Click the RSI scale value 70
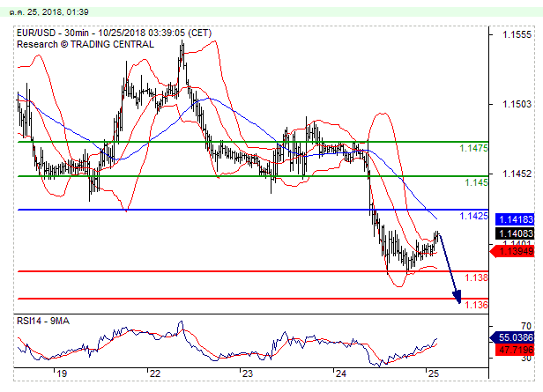Screen dimensions: 543x392 (x=525, y=326)
